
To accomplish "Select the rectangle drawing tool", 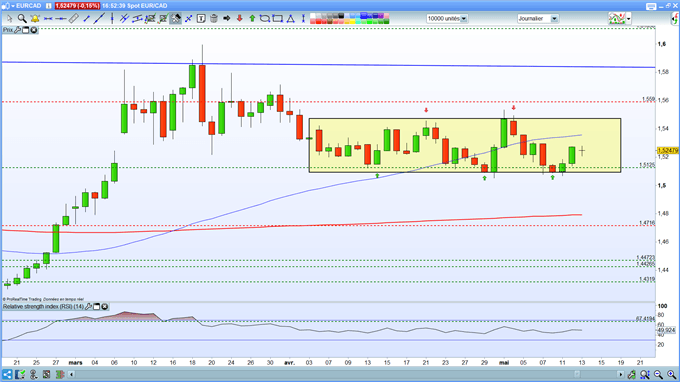I will [x=277, y=18].
